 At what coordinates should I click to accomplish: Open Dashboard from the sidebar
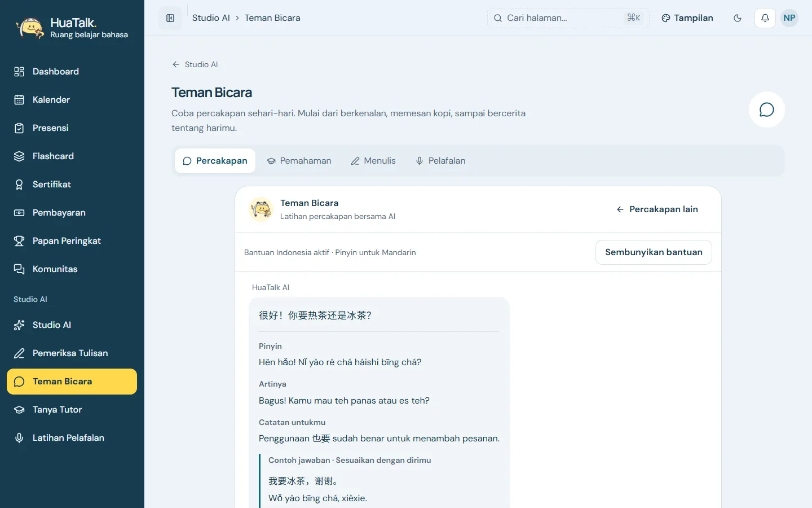tap(72, 72)
